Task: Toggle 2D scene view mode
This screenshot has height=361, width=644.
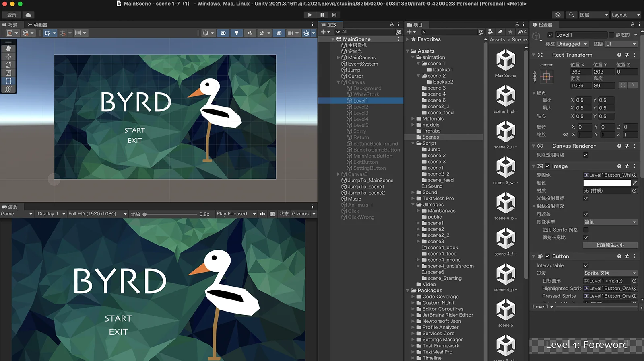Action: coord(223,33)
